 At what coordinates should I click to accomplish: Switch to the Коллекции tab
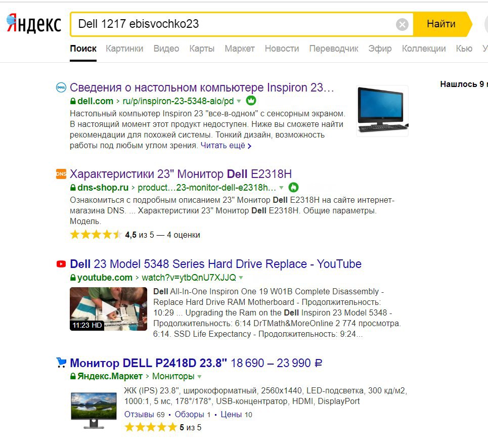[424, 49]
